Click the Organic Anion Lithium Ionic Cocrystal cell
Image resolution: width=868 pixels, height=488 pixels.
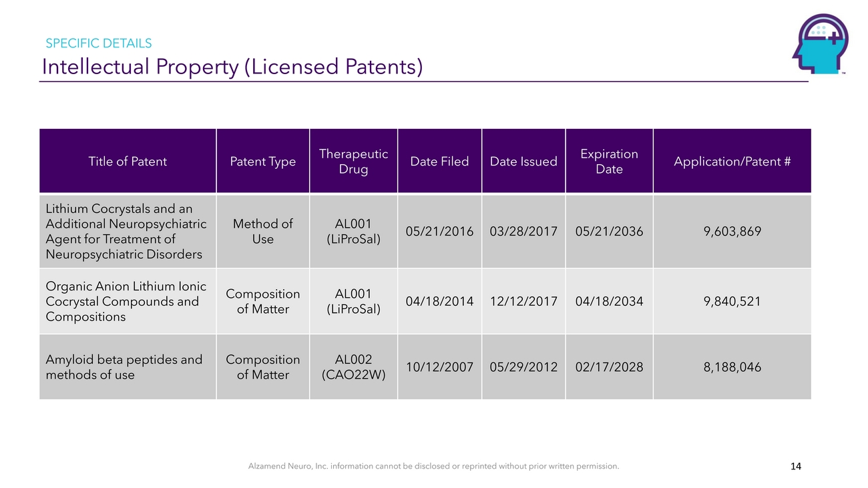click(126, 301)
